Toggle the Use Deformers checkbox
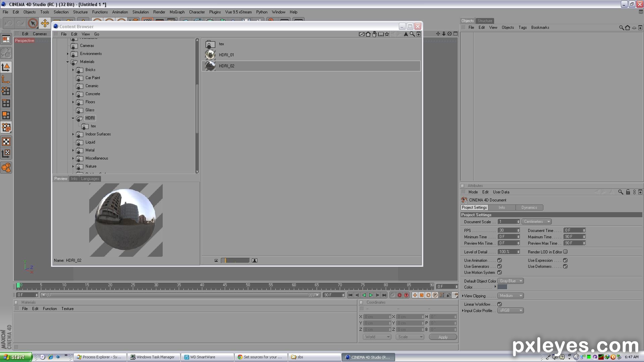The height and width of the screenshot is (362, 644). 565,266
